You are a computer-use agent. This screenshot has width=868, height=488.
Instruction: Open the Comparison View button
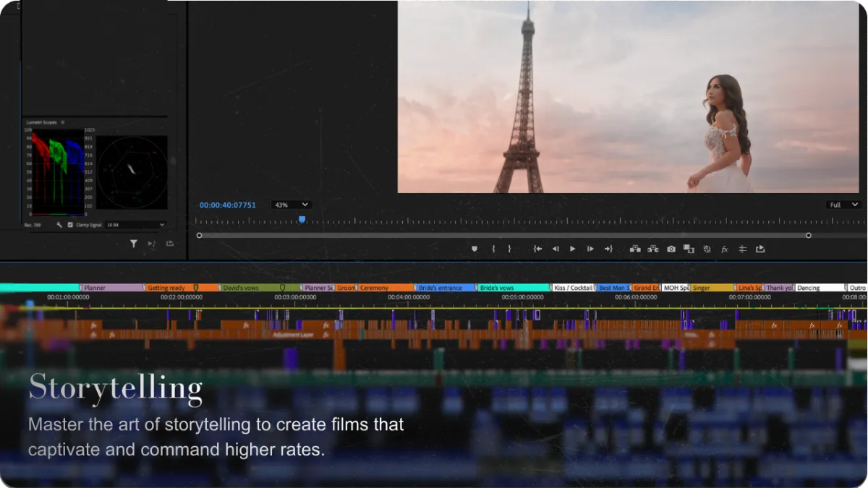coord(689,249)
